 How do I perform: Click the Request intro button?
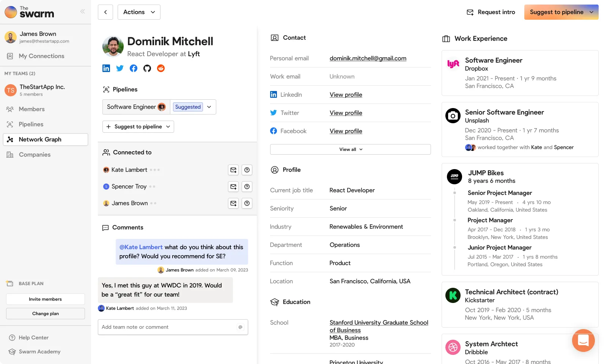click(491, 12)
